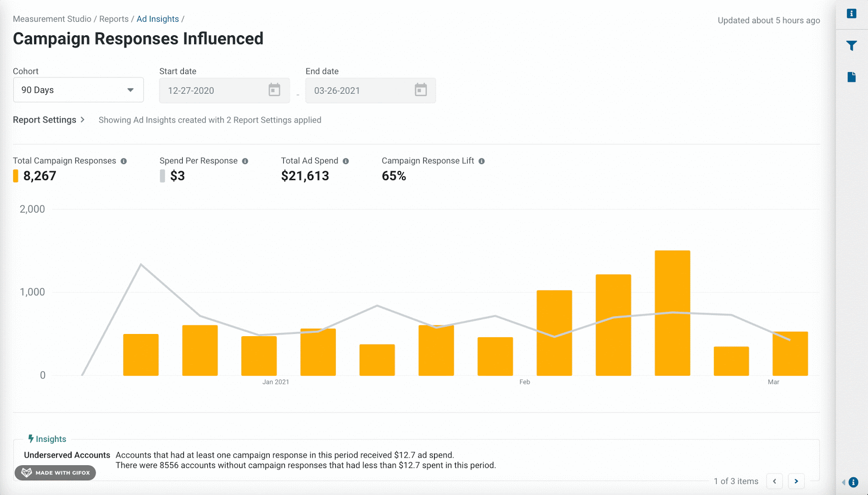868x495 pixels.
Task: Click the $21,613 Total Ad Spend value
Action: (x=305, y=176)
